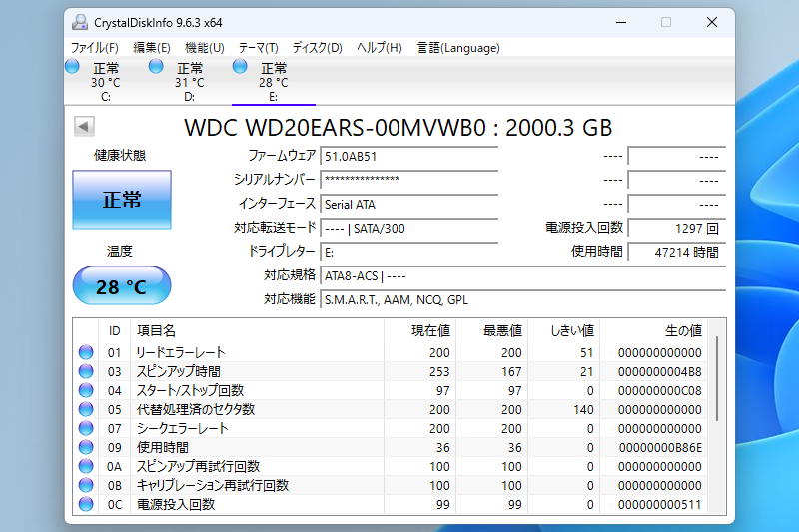This screenshot has height=532, width=799.
Task: Select the スピンアップ時間 row name
Action: tap(179, 371)
